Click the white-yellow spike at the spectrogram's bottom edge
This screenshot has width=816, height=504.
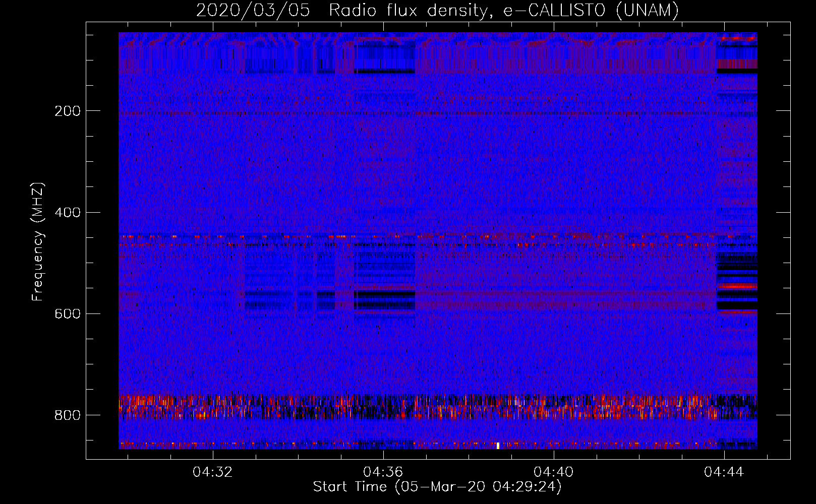coord(498,446)
